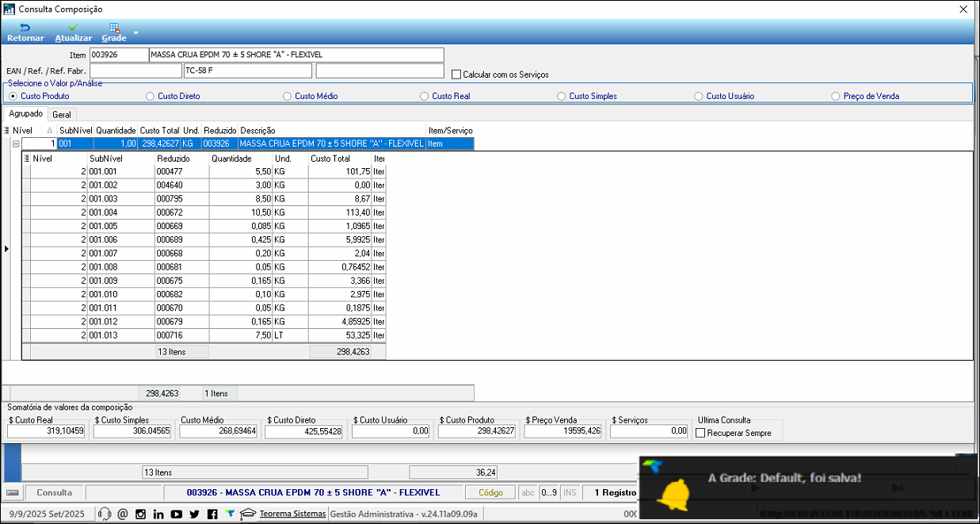The image size is (980, 524).
Task: Click the support headset icon in status bar
Action: [x=104, y=514]
